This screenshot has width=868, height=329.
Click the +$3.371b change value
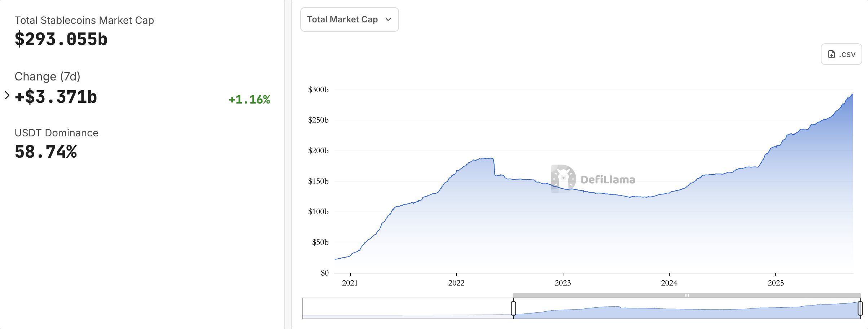pyautogui.click(x=56, y=97)
